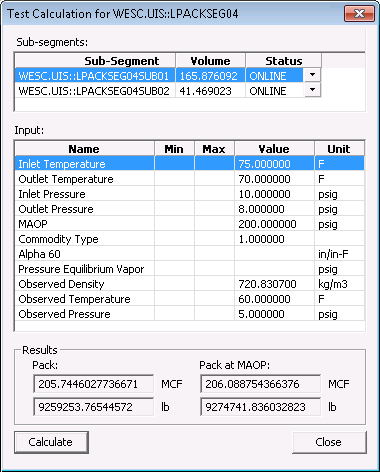Click the kg/m3 unit cell
The image size is (380, 472).
tap(339, 284)
